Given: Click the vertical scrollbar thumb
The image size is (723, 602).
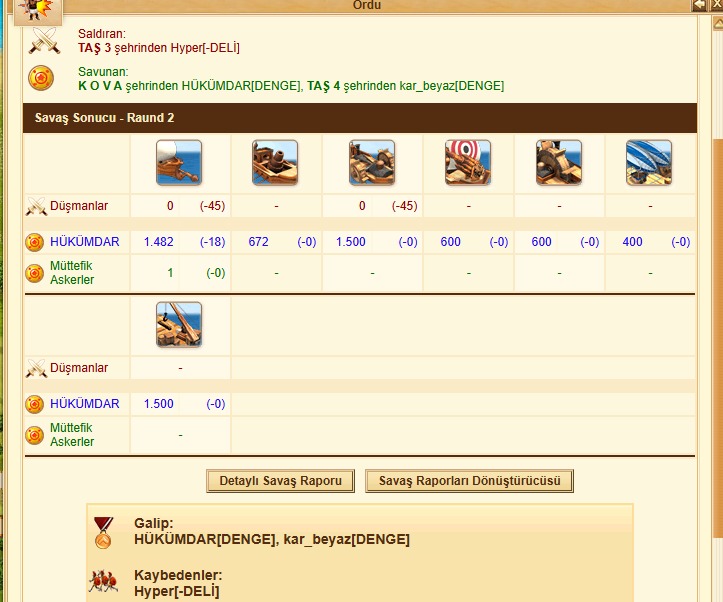Looking at the screenshot, I should 718,338.
